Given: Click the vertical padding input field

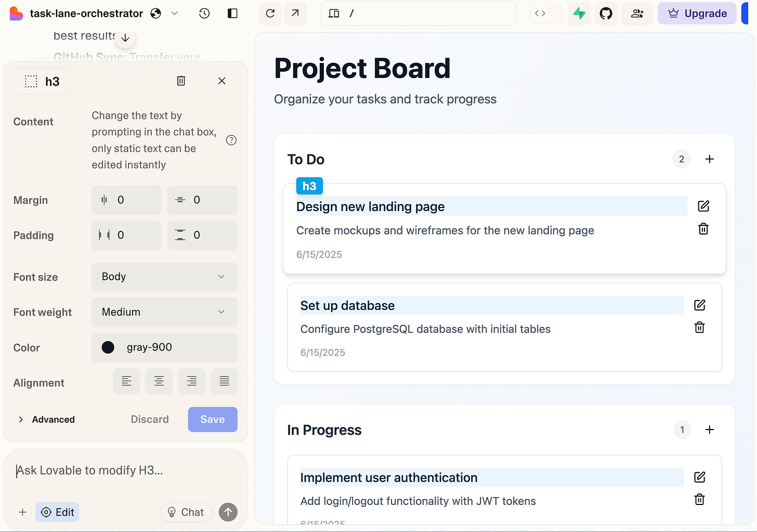Looking at the screenshot, I should click(202, 235).
